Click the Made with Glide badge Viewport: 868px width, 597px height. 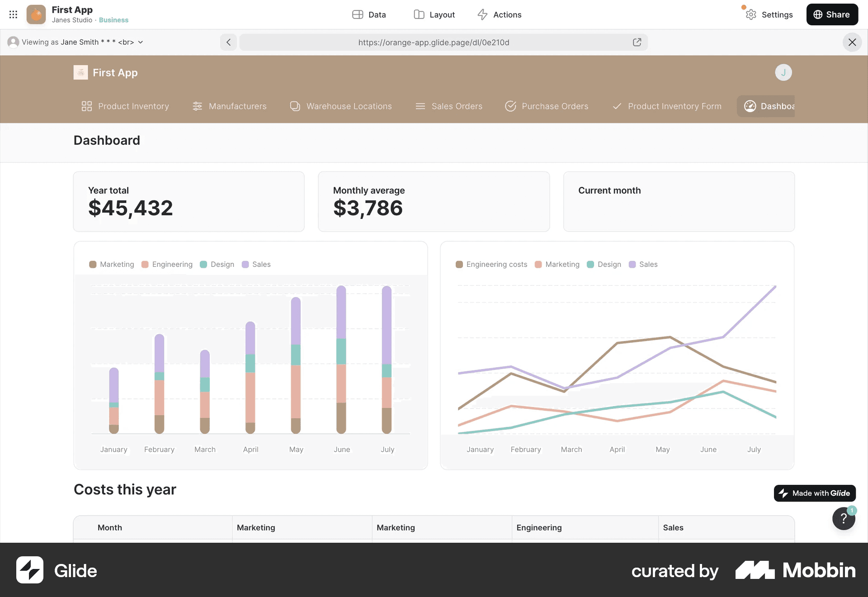pyautogui.click(x=815, y=493)
